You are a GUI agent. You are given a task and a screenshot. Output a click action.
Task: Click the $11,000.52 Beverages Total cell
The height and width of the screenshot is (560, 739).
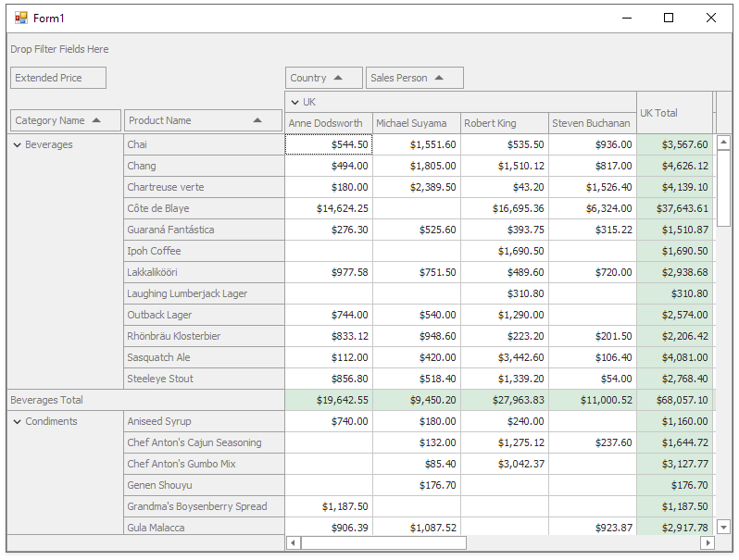(593, 400)
